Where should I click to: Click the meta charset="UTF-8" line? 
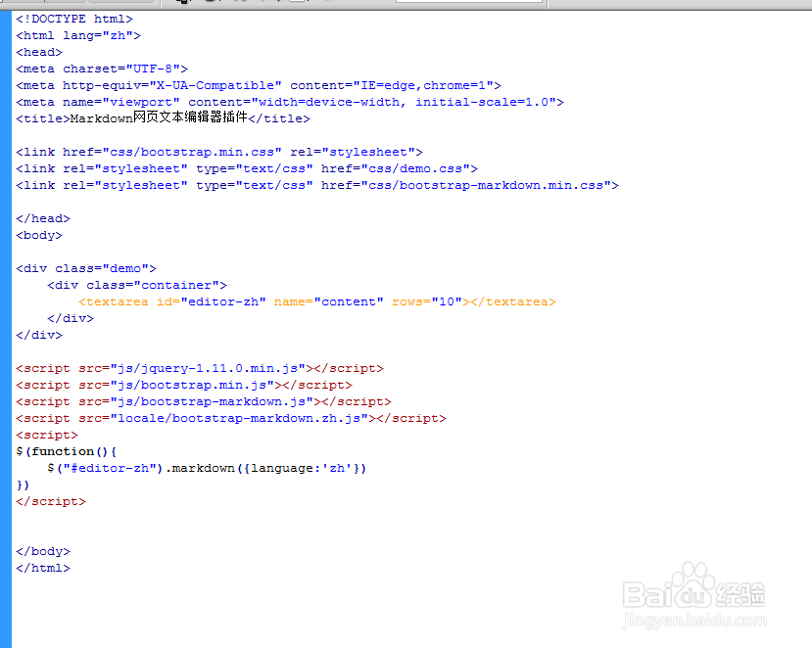pyautogui.click(x=102, y=69)
